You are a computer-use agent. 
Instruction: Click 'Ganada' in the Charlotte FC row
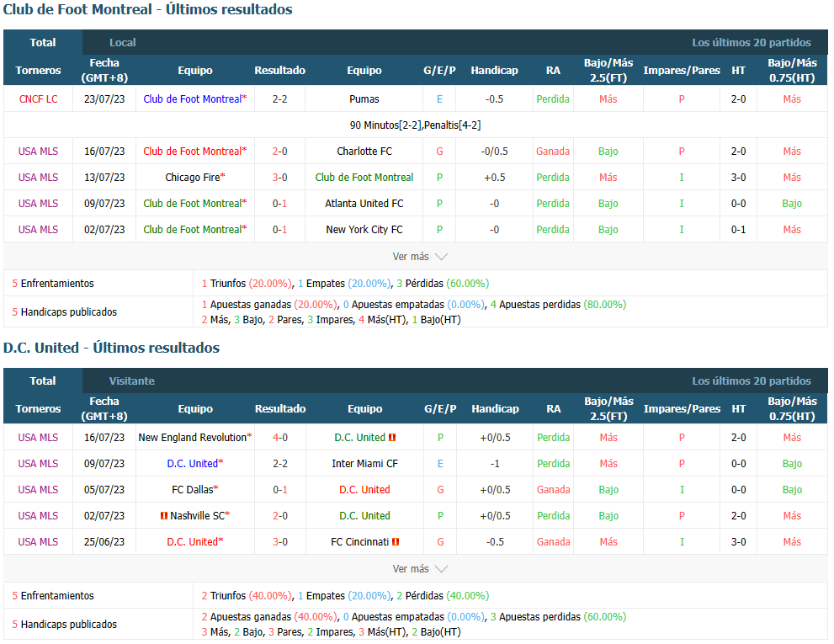pos(553,152)
